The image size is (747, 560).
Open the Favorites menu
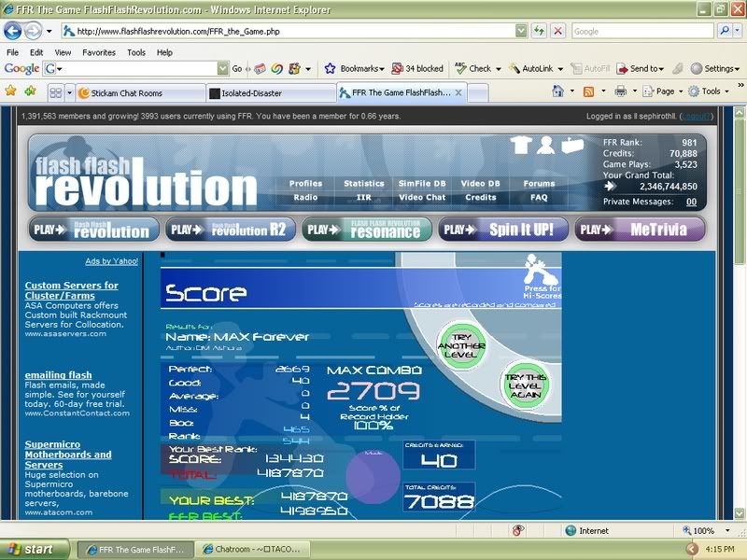98,52
